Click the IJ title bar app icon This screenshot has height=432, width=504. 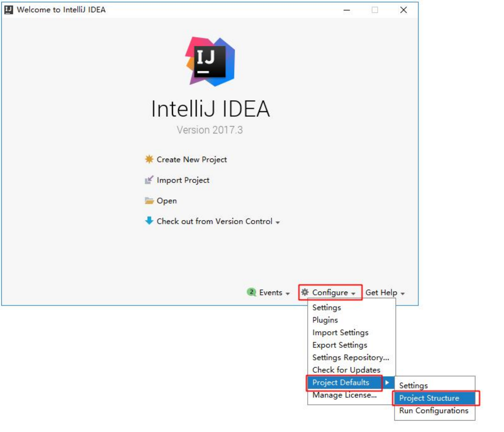point(8,10)
